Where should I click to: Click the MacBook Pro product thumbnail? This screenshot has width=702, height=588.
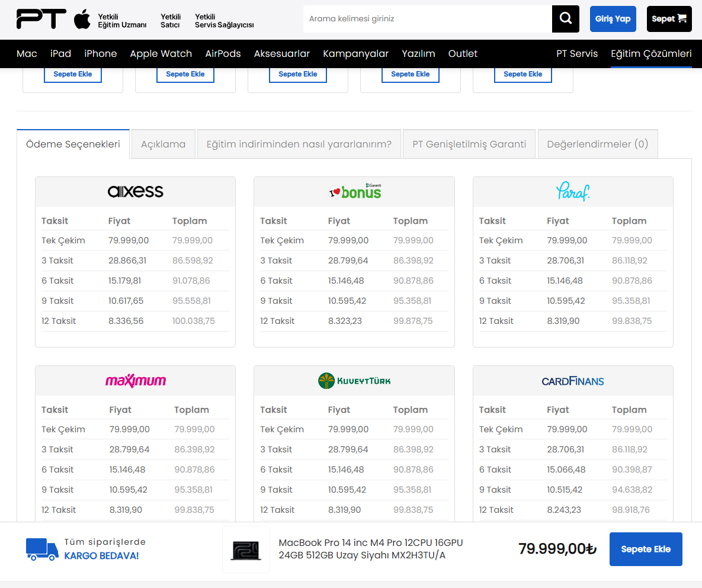(246, 550)
